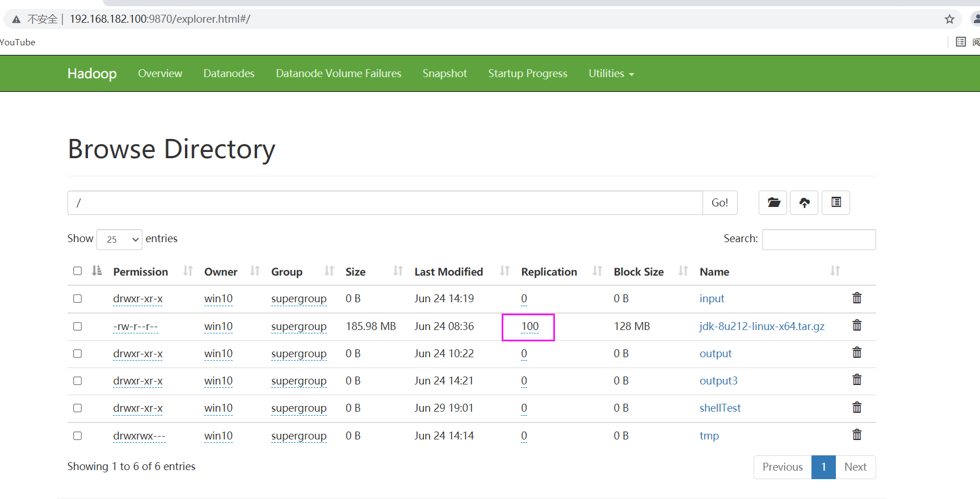The width and height of the screenshot is (980, 499).
Task: Click supergroup in the shellTest row
Action: (298, 408)
